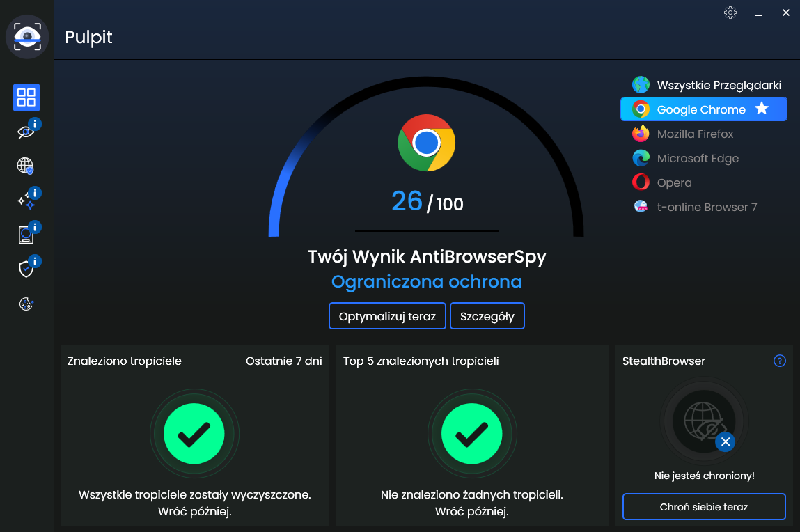Screen dimensions: 800x532
Task: Click the Chroń siebie teraz button
Action: tap(704, 507)
